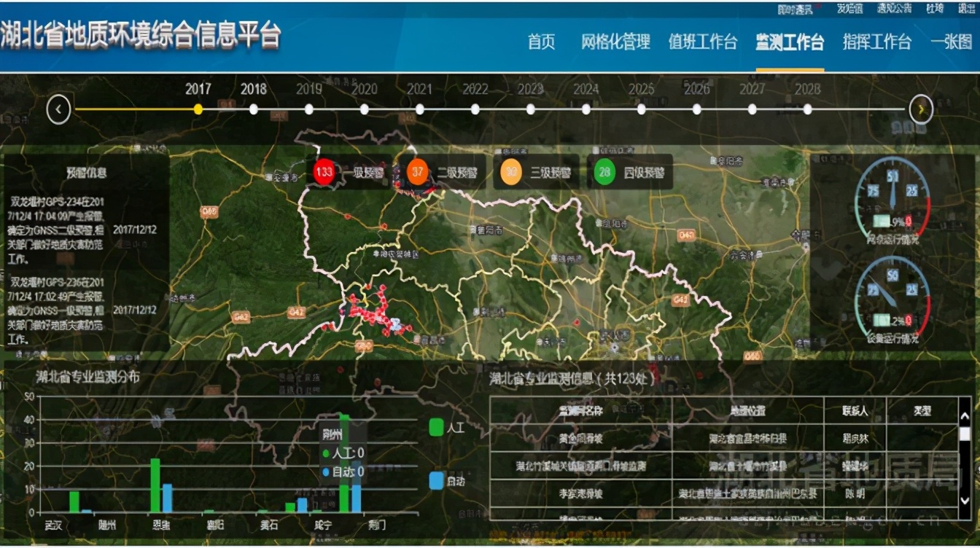980x548 pixels.
Task: Select the green 四级预警 badge showing 28
Action: 604,172
